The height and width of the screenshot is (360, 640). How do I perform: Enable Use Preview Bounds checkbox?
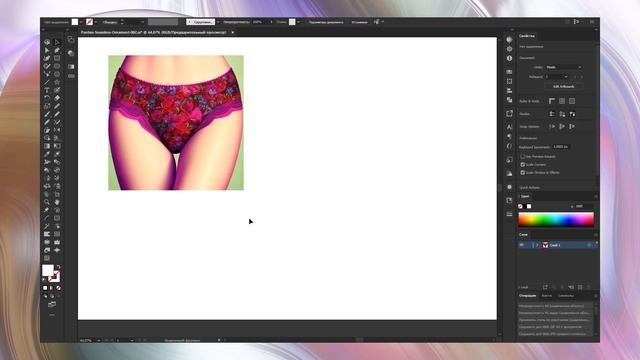[x=522, y=156]
